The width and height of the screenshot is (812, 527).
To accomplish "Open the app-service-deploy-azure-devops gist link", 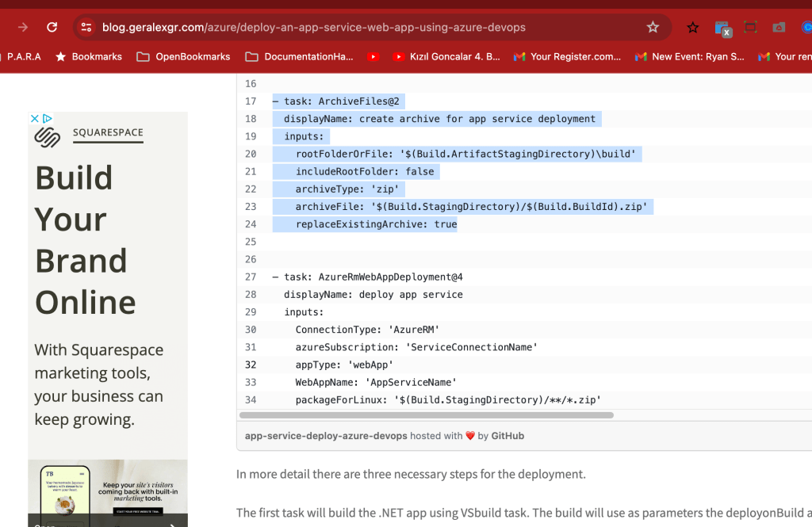I will tap(326, 436).
